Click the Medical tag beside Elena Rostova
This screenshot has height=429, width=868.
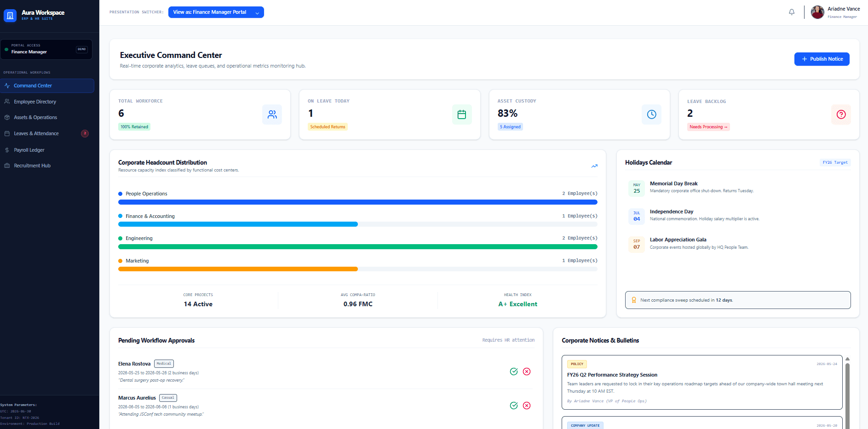pyautogui.click(x=164, y=364)
